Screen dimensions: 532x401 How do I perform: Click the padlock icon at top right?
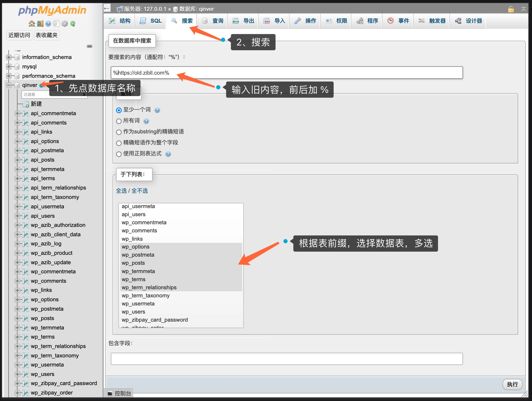click(511, 9)
